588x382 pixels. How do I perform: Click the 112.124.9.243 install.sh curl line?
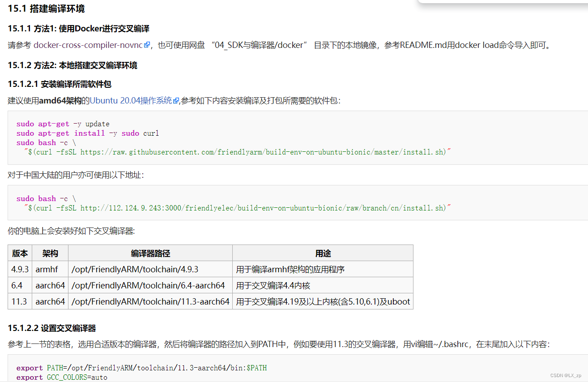[x=237, y=208]
